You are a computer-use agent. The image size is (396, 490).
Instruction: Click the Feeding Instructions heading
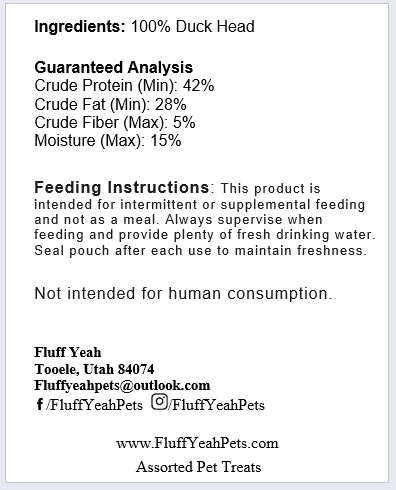[122, 187]
